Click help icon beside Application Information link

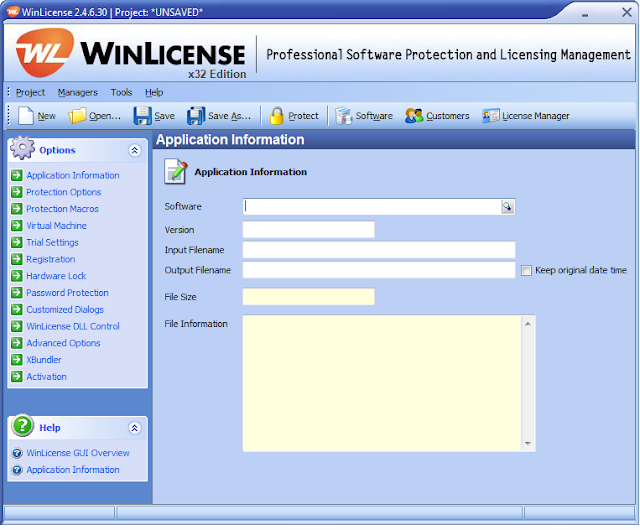pyautogui.click(x=17, y=470)
